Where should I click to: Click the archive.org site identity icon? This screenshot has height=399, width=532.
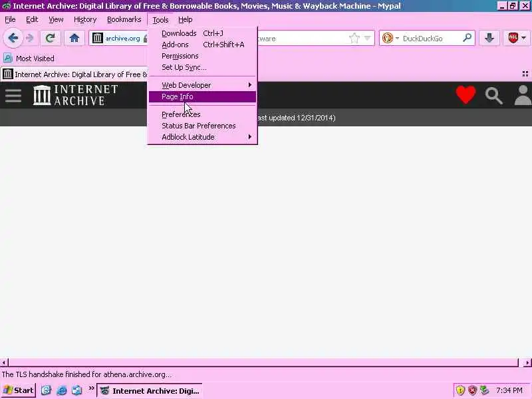tap(97, 39)
